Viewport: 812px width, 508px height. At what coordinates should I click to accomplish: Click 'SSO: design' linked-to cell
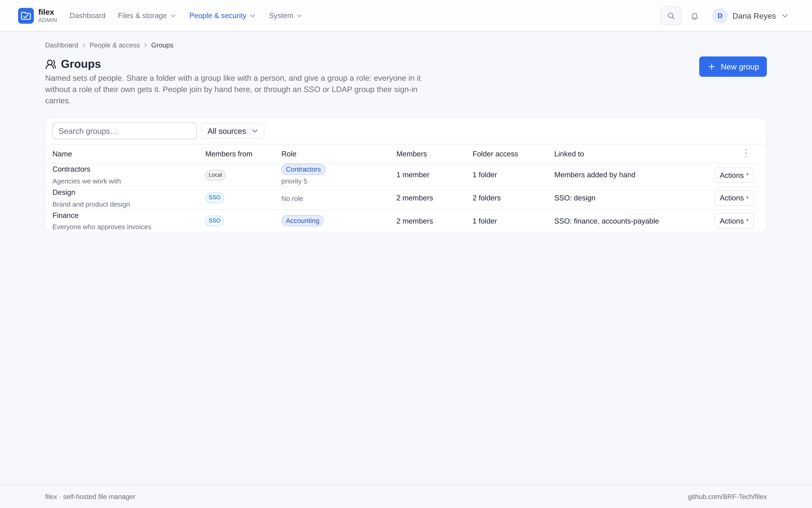pyautogui.click(x=575, y=198)
